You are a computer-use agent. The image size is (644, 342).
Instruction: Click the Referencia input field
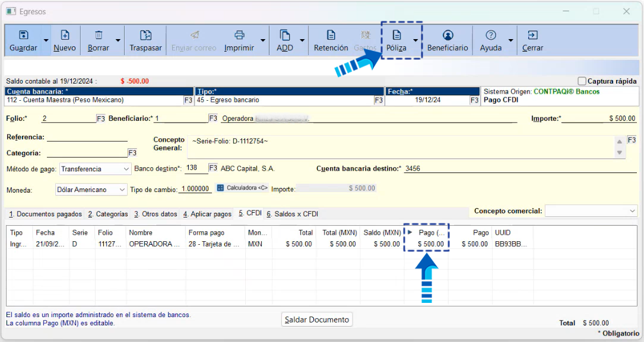click(87, 137)
